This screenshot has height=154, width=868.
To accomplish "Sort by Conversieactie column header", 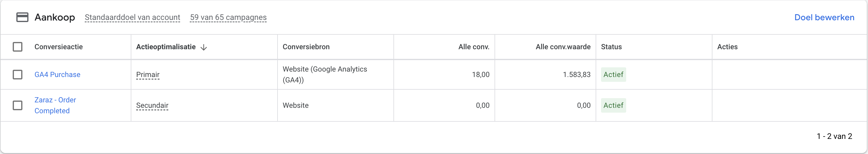I will pyautogui.click(x=59, y=47).
